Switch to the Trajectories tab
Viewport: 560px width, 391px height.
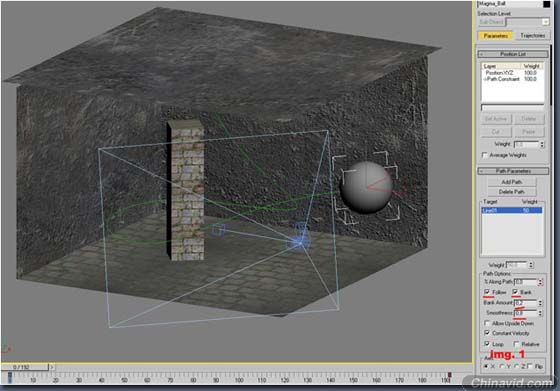(532, 35)
